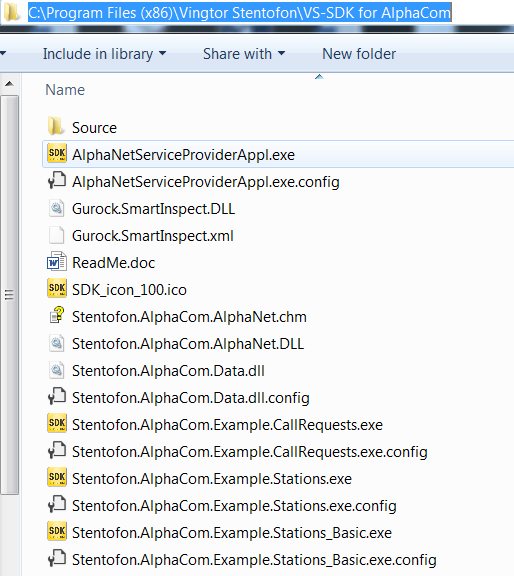This screenshot has width=514, height=576.
Task: Click AlphaNetServiceProviderAppl.exe.config file icon
Action: 57,180
